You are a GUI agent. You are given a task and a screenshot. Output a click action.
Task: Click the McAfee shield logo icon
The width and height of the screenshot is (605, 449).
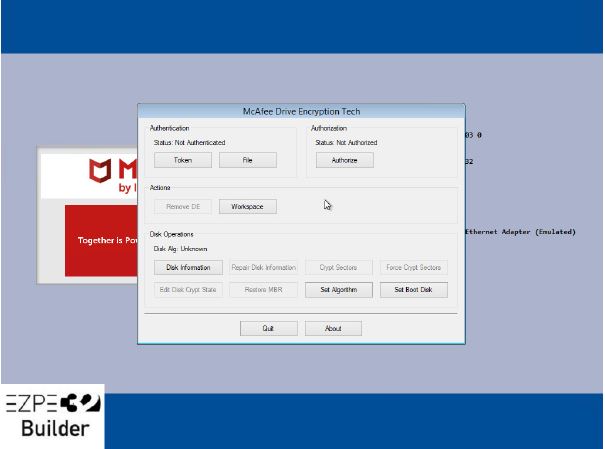[100, 170]
